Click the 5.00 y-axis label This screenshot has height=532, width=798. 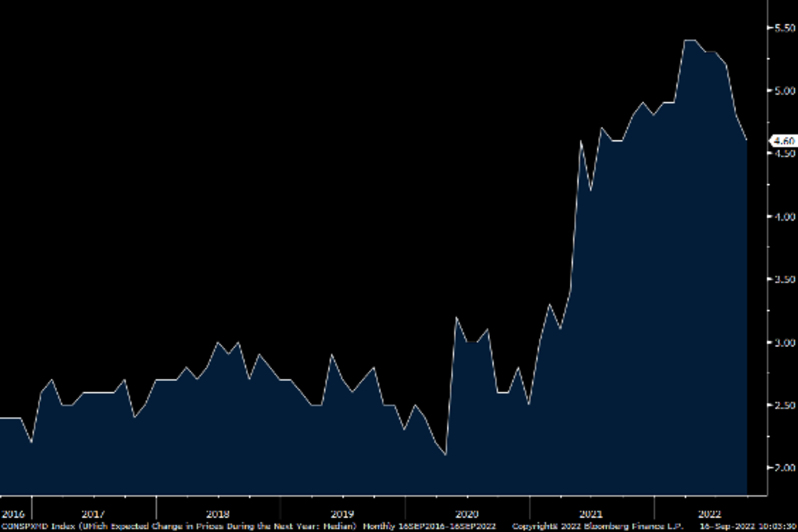[x=782, y=90]
